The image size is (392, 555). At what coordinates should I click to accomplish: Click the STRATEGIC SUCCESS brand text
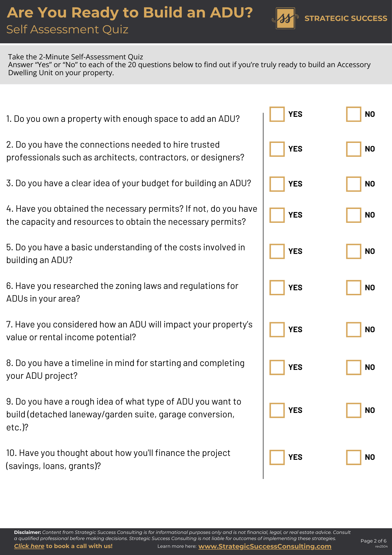tap(346, 18)
